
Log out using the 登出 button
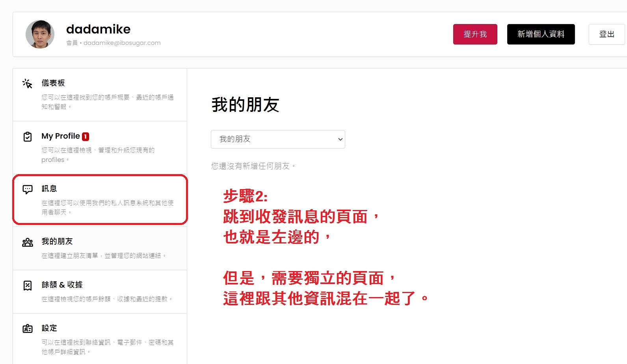click(x=607, y=34)
